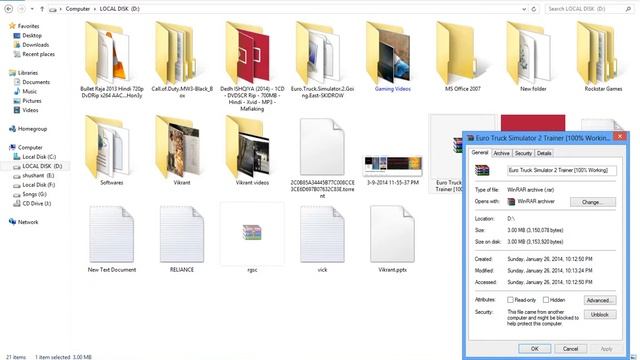Switch to the Security tab in Properties
Screen dimensions: 640x360
tap(523, 153)
